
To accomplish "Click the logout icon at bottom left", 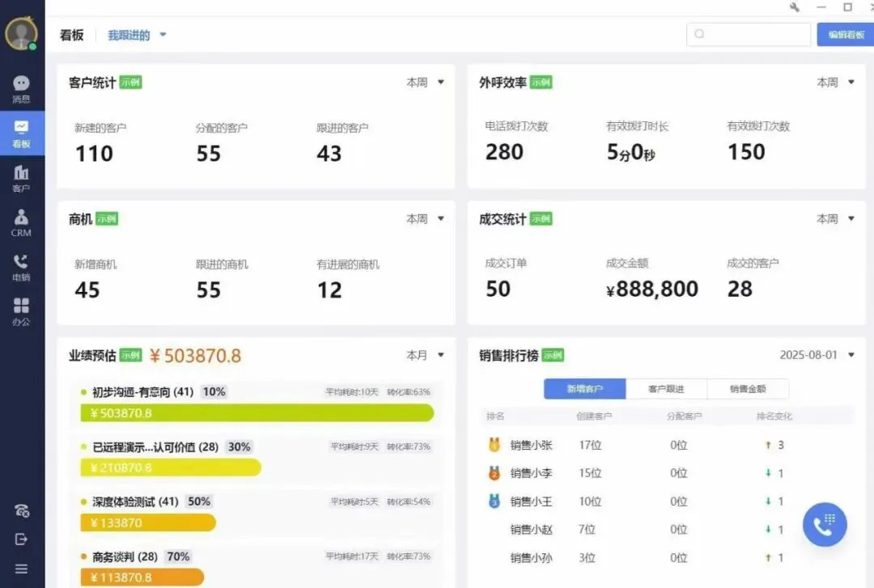I will (x=22, y=539).
